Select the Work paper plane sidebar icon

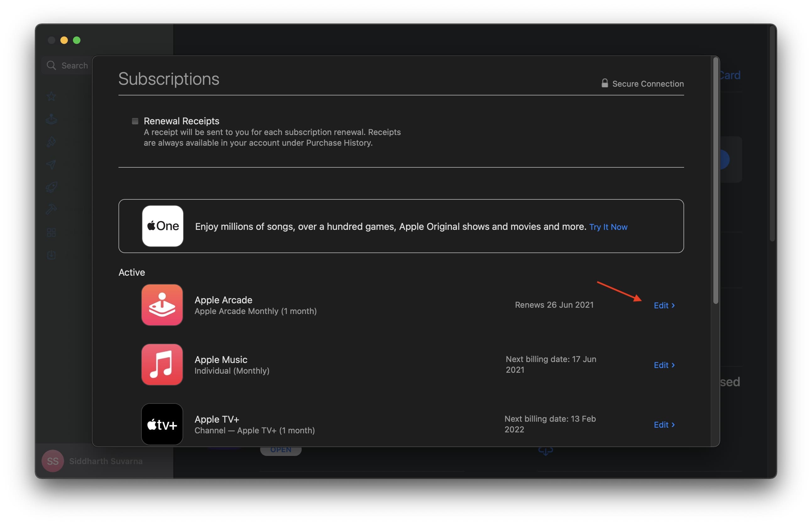51,165
